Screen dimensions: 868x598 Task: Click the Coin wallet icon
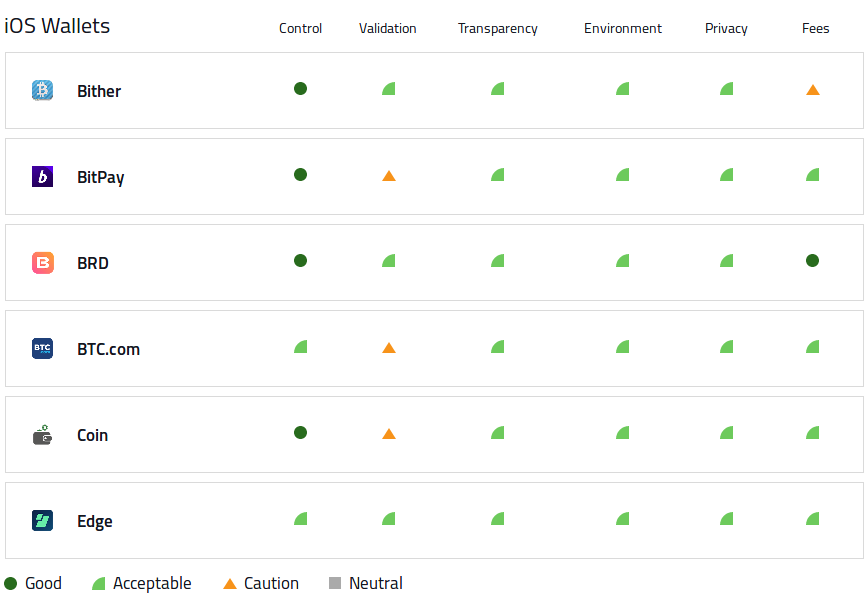(43, 435)
